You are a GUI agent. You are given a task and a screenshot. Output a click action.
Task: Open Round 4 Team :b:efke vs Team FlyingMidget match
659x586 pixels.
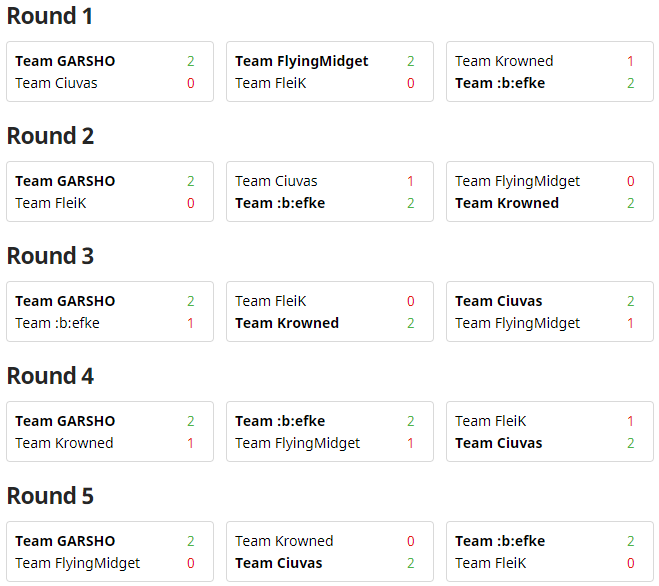click(330, 432)
